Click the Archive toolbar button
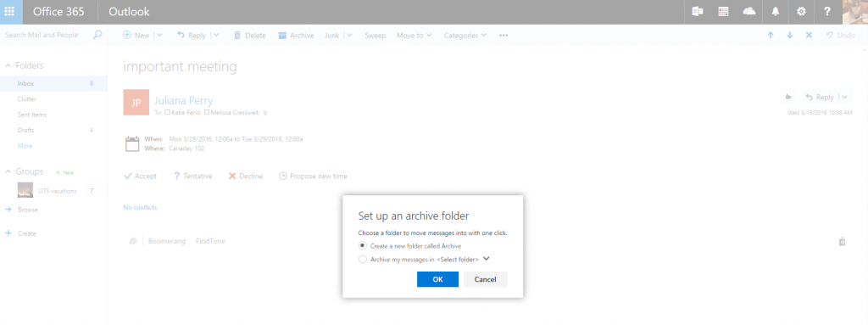868x325 pixels. tap(296, 35)
